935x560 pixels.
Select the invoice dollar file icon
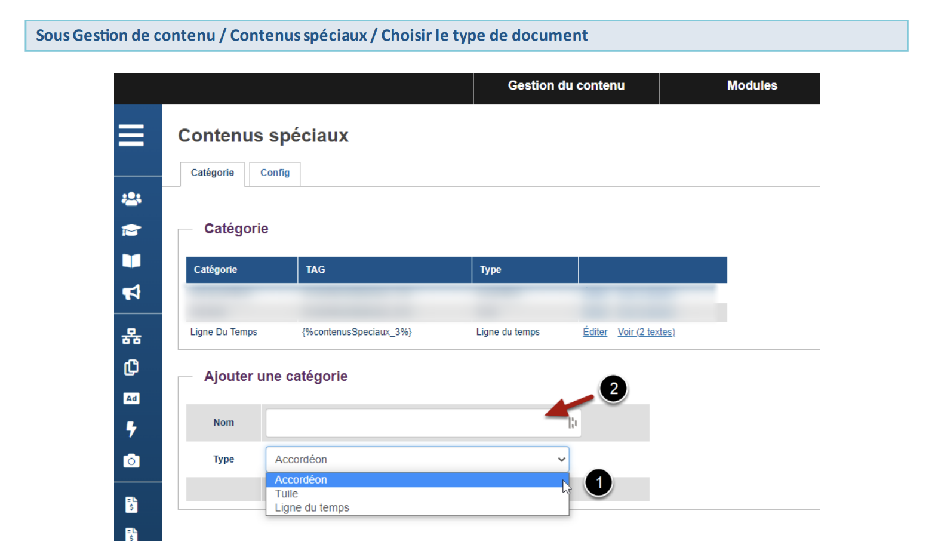(x=131, y=504)
